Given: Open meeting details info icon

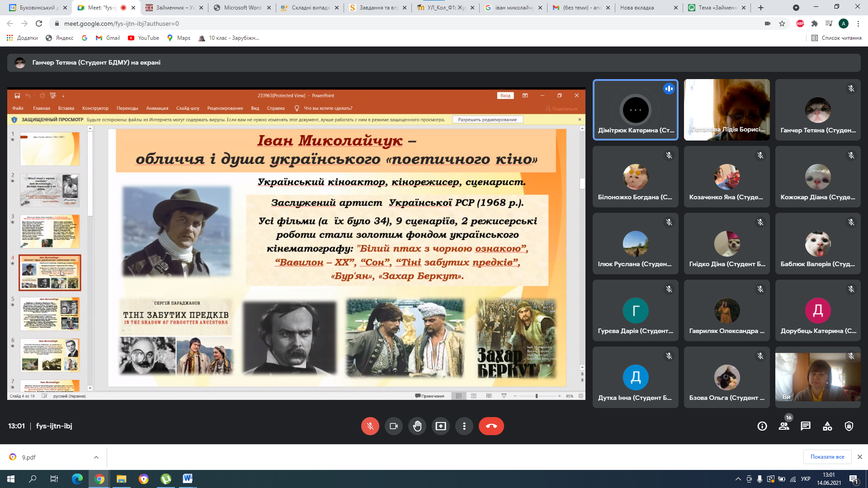Looking at the screenshot, I should pos(762,426).
